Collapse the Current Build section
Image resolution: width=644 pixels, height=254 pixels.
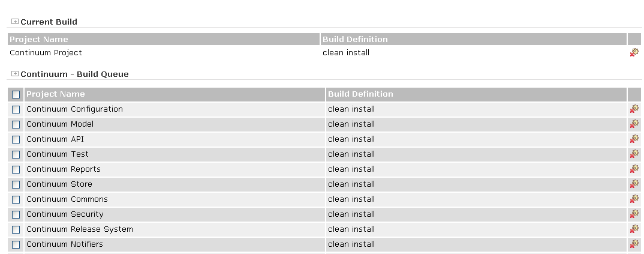[x=15, y=22]
